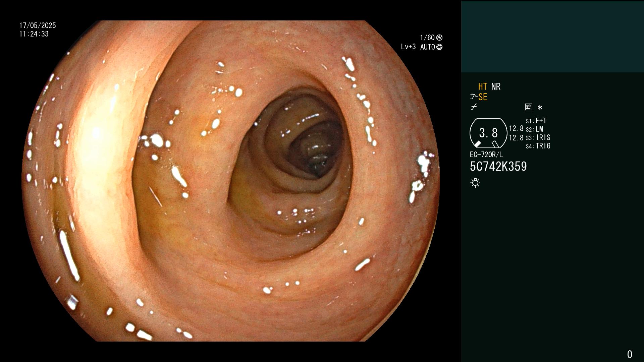Select the S1: F+T switch assignment

[x=536, y=121]
